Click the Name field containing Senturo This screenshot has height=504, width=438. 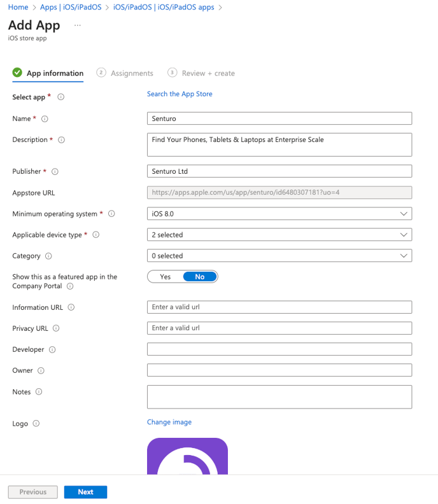click(x=279, y=118)
